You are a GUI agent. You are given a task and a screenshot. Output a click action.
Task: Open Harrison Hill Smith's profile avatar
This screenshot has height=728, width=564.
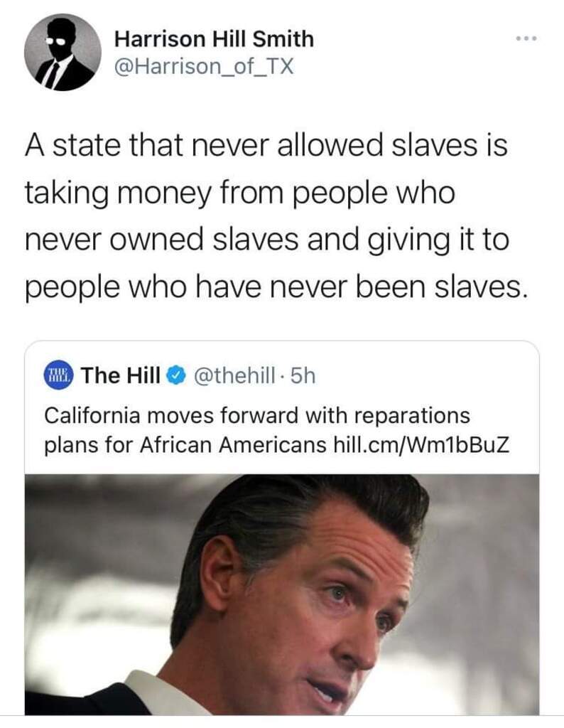(x=62, y=52)
